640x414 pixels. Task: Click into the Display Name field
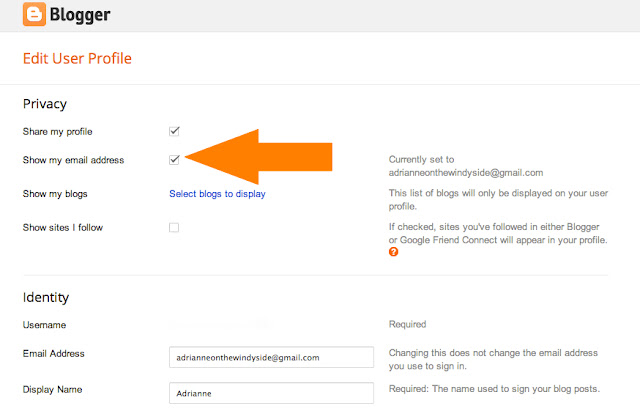click(x=271, y=393)
